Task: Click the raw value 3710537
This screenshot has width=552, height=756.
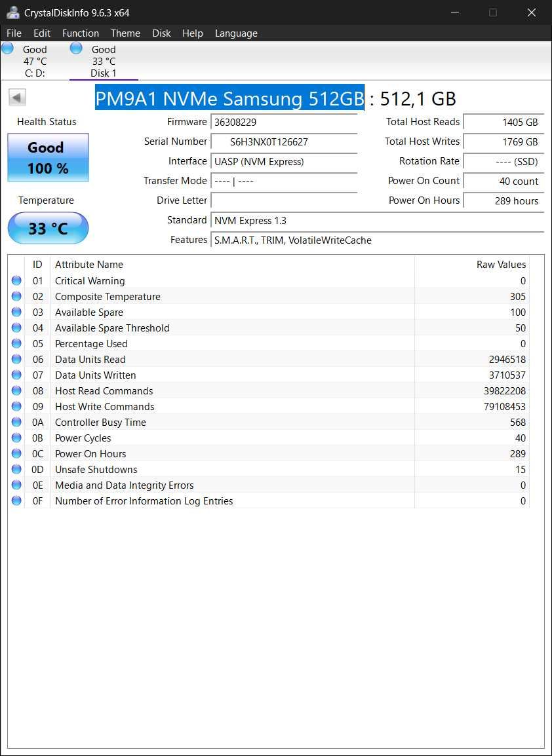Action: (x=507, y=375)
